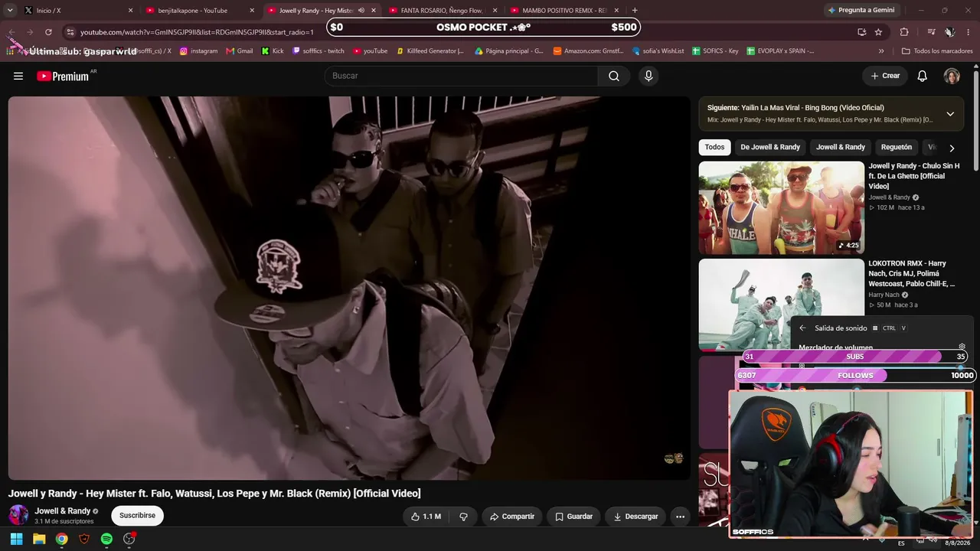Open the tab search dropdown arrow
This screenshot has height=551, width=980.
(x=10, y=11)
